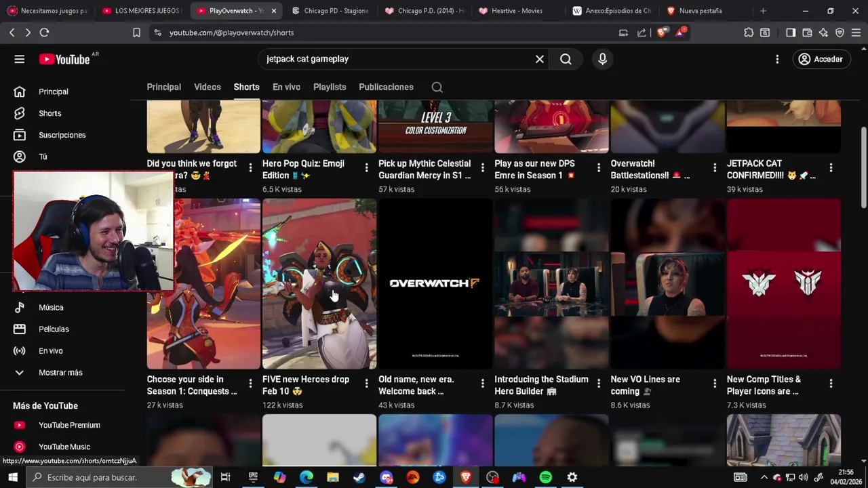Open the YouTube hamburger guide menu
Screen dimensions: 868x488
click(20, 59)
